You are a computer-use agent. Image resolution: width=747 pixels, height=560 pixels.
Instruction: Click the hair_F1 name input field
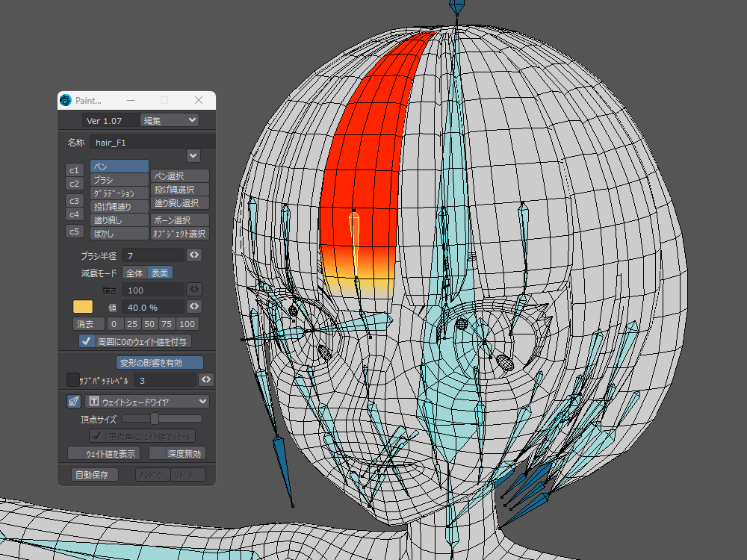tap(152, 142)
